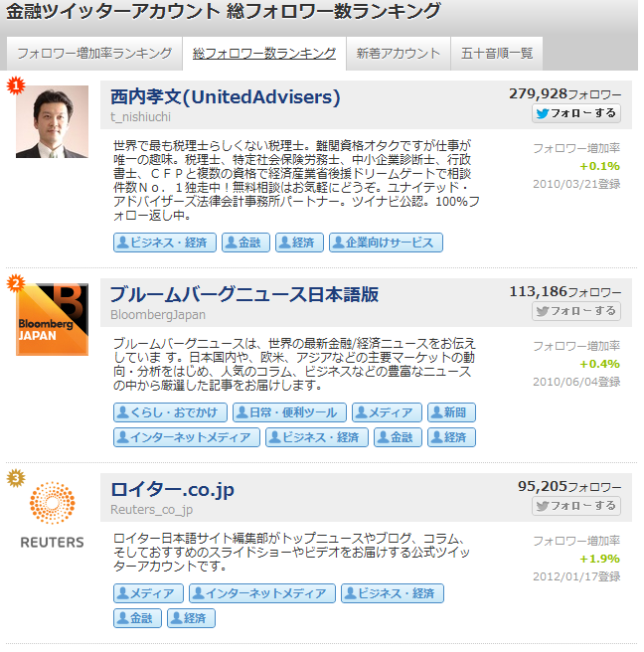
Task: Click 経済 tag under Bloomberg entry
Action: coord(451,437)
